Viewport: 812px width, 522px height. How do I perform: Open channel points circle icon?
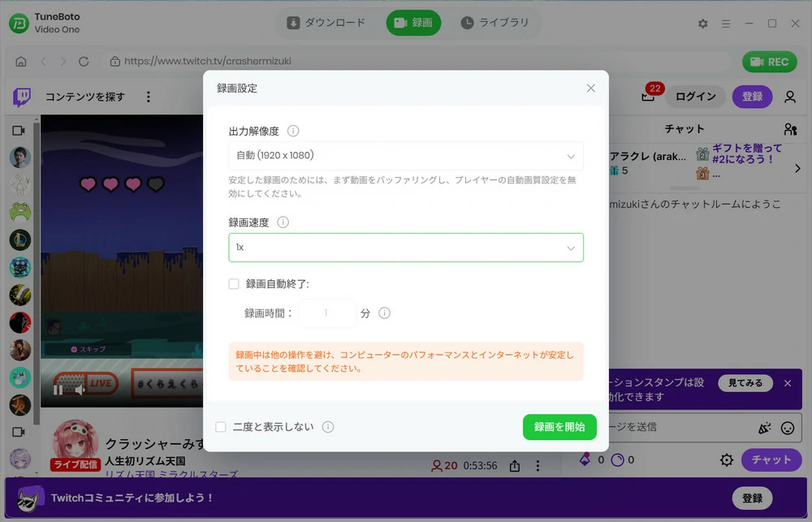pos(617,459)
